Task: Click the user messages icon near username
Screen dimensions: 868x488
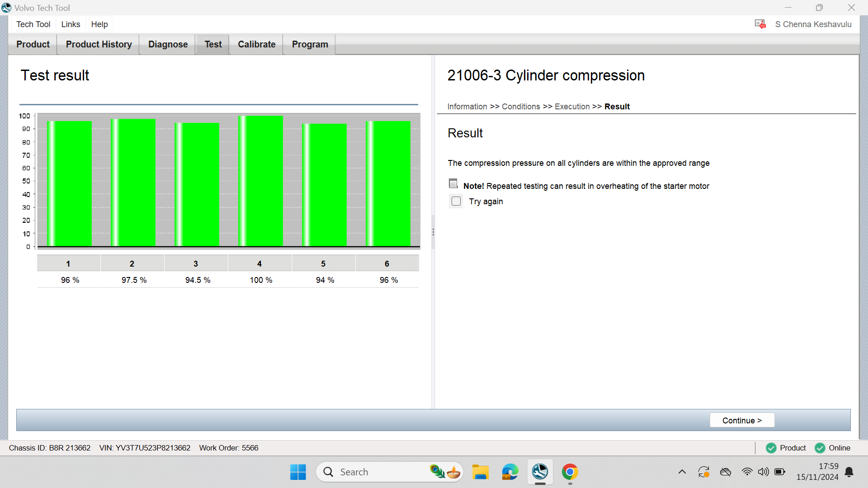Action: pyautogui.click(x=760, y=24)
